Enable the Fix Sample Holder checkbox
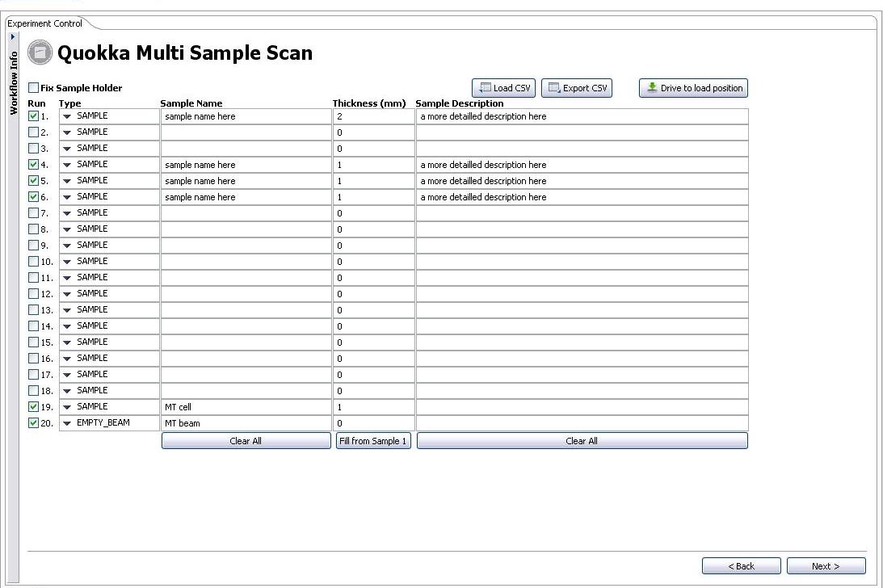 click(34, 88)
